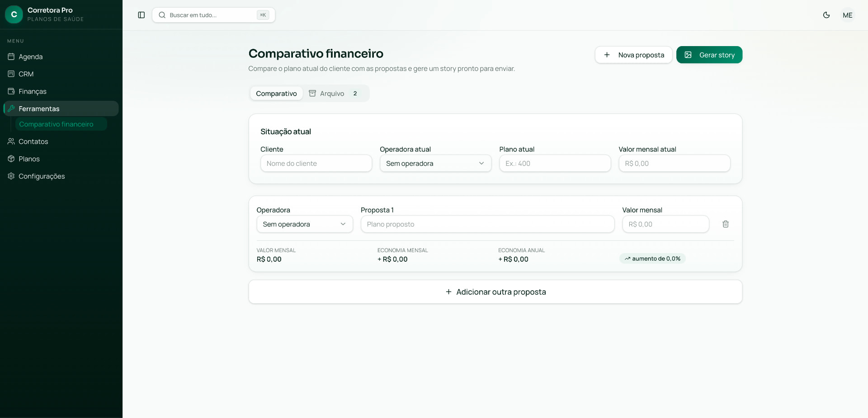868x418 pixels.
Task: Focus the Buscar em tudo search field
Action: click(213, 15)
